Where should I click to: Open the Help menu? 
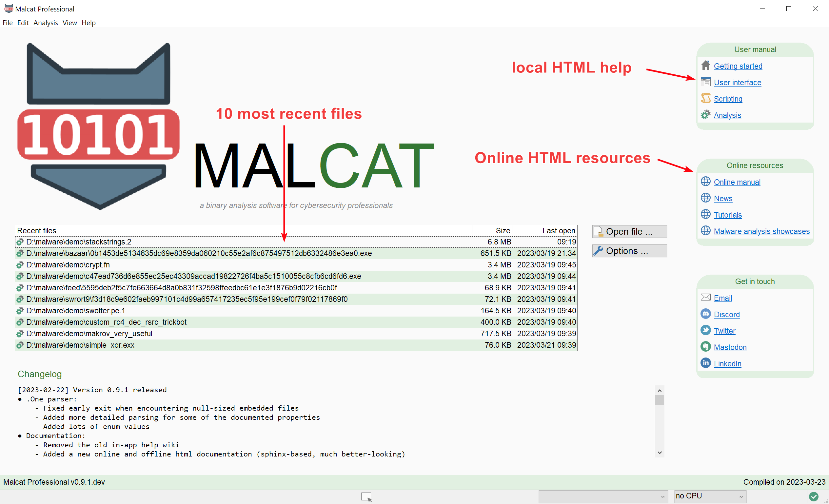point(89,23)
